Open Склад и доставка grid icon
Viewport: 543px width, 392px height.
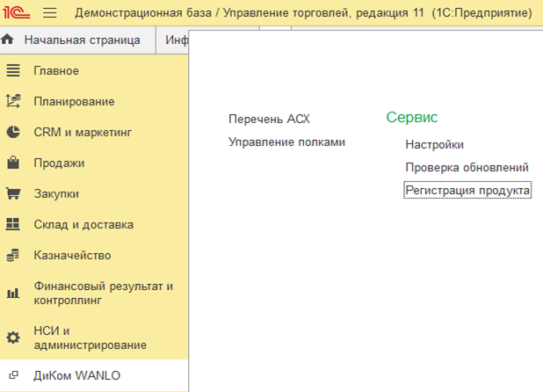click(x=13, y=224)
